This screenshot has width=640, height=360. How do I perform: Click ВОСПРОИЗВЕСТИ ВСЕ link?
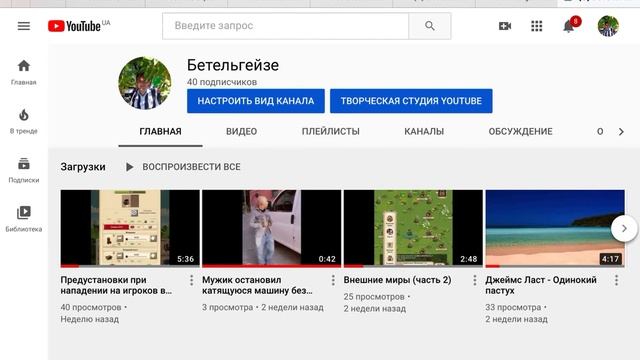(191, 167)
